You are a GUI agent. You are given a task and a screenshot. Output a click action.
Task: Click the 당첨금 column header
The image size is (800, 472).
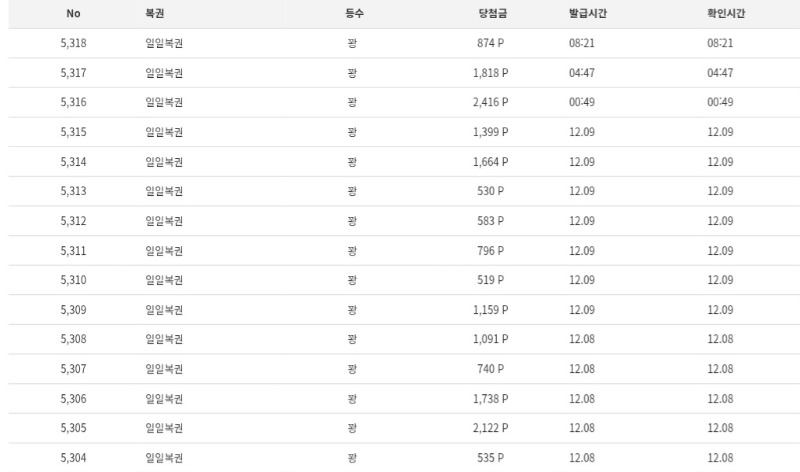pos(491,14)
